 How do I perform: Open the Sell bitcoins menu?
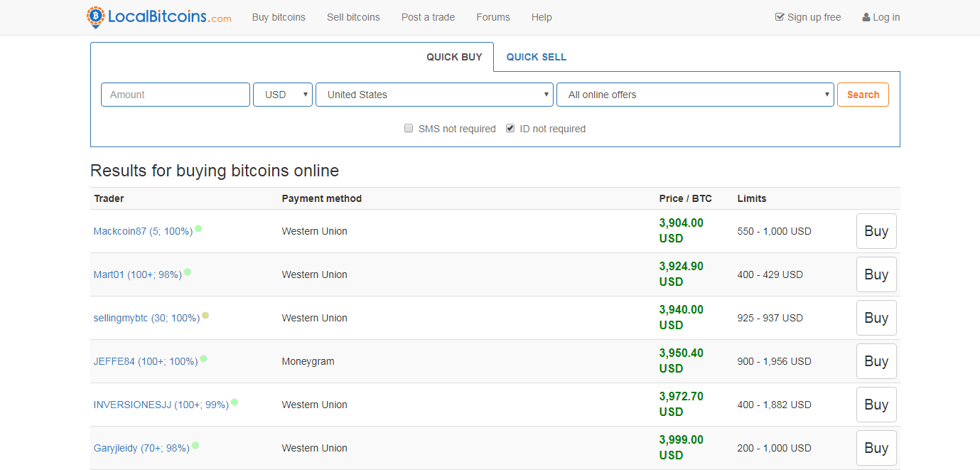pos(353,17)
